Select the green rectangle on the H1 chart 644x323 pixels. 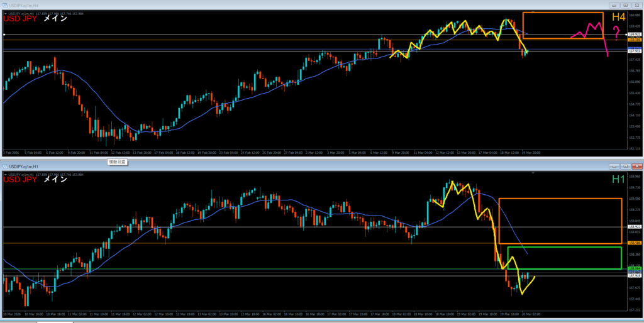(x=508, y=258)
